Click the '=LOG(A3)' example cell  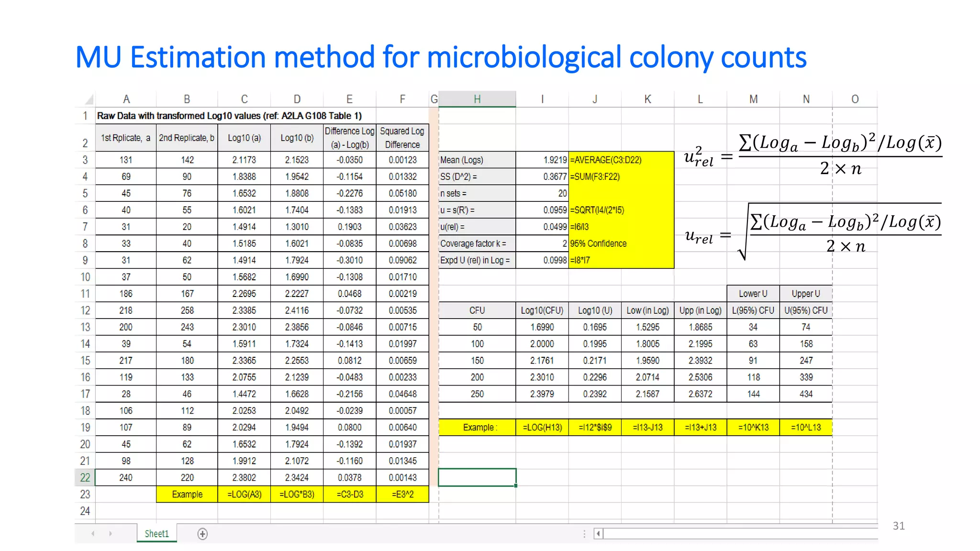pos(244,494)
